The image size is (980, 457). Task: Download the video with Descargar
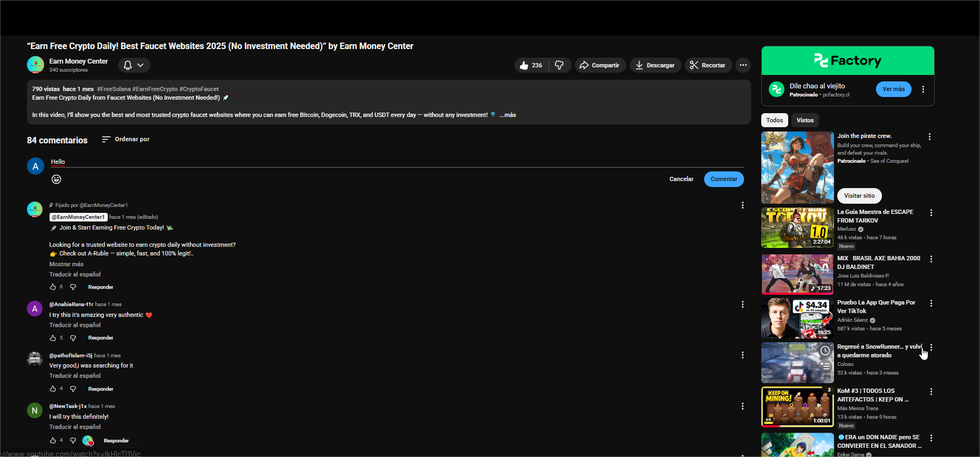[655, 65]
